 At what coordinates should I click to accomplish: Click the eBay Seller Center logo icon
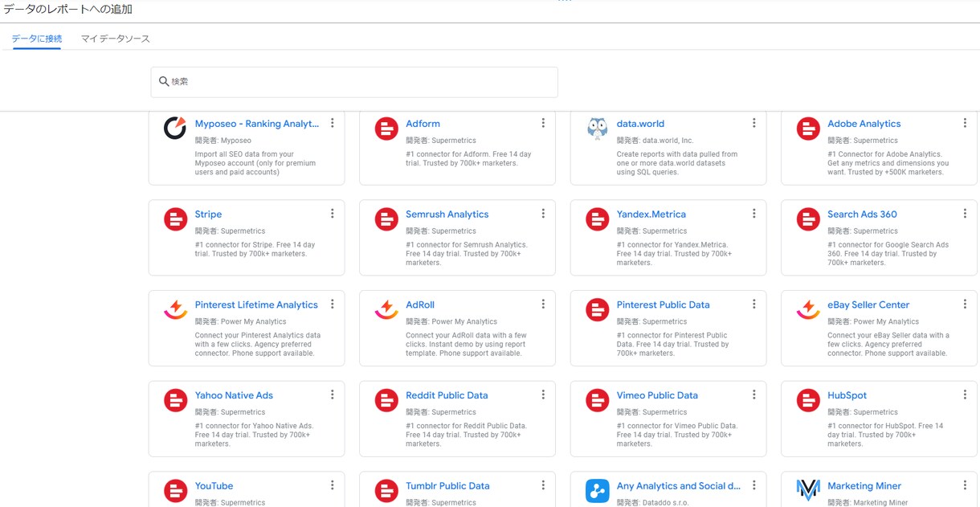pyautogui.click(x=808, y=309)
